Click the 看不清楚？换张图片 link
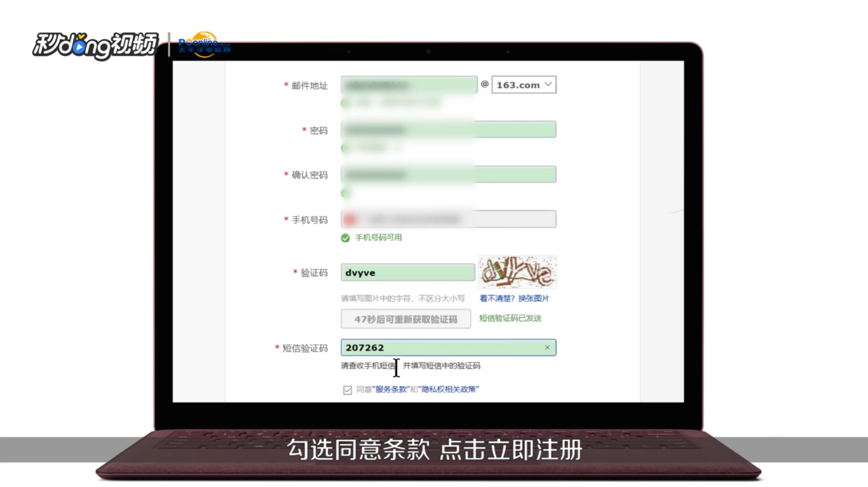 [514, 298]
